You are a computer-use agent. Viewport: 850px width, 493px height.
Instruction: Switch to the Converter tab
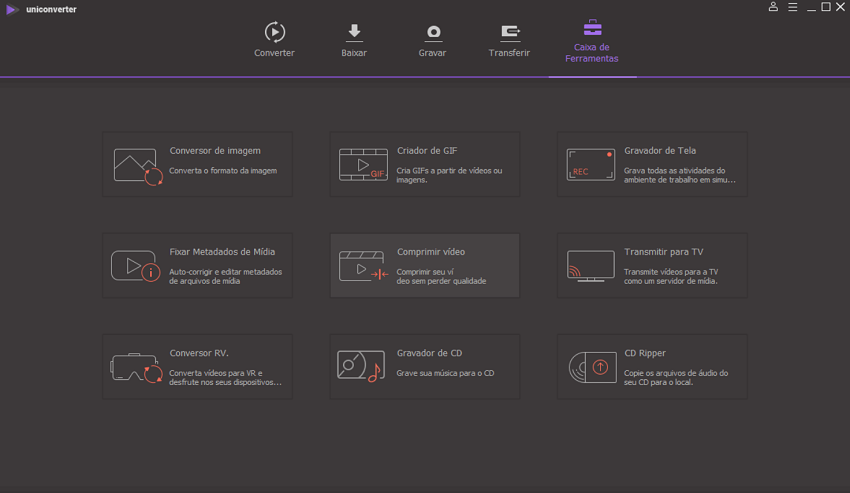click(x=274, y=40)
